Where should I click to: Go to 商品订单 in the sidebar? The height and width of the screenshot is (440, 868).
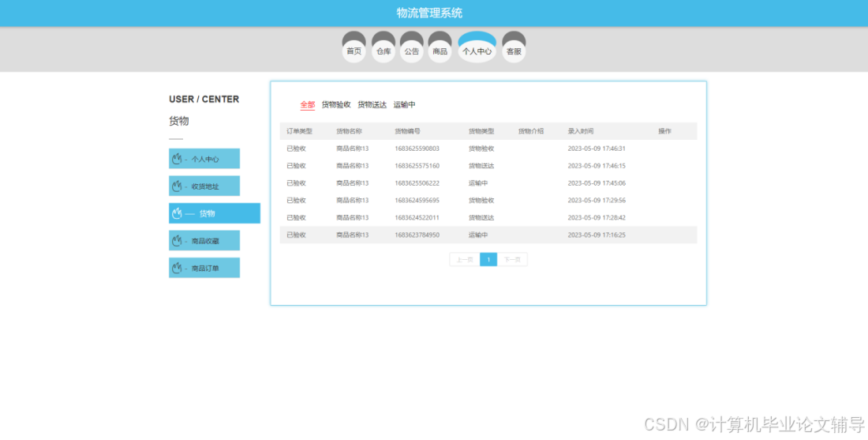click(x=204, y=268)
